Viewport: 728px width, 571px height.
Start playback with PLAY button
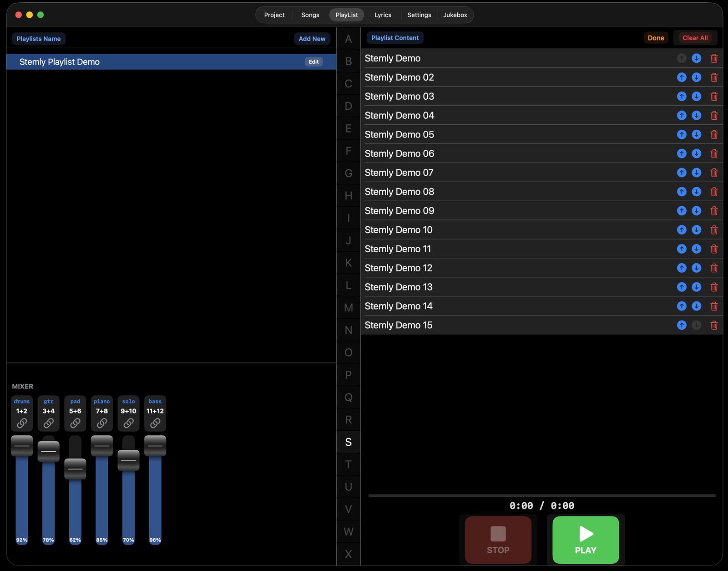(x=586, y=540)
